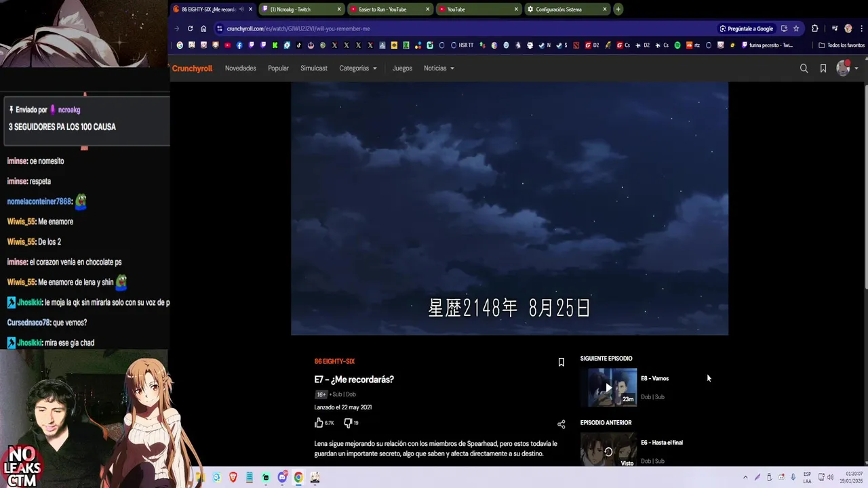Open E8 – Vamos episode title

654,379
